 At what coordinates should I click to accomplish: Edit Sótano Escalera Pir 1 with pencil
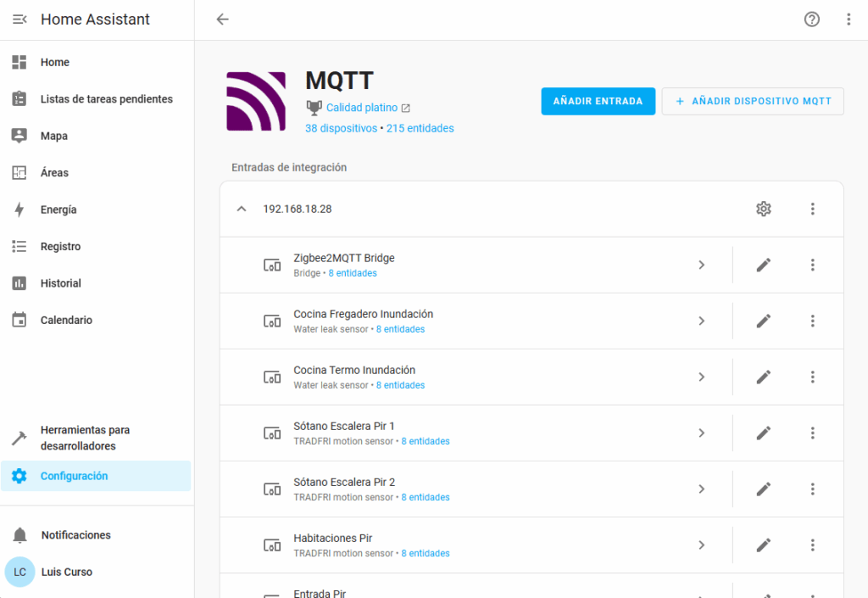[764, 433]
